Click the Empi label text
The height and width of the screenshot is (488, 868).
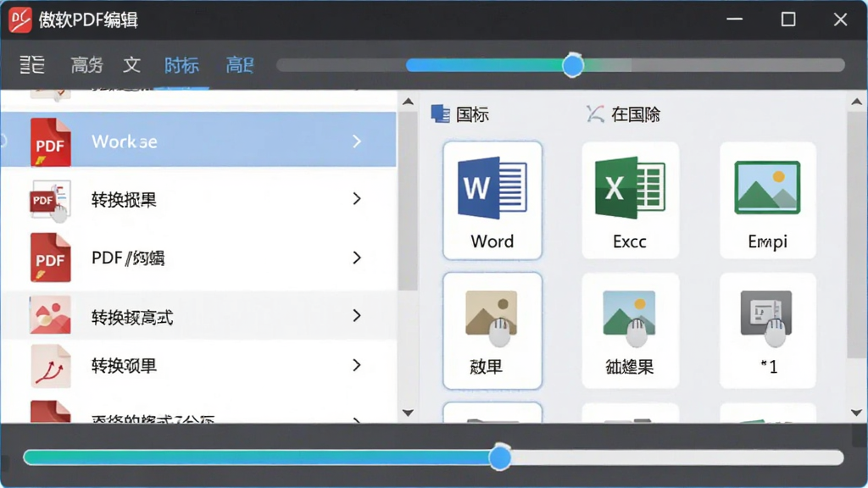(x=767, y=241)
